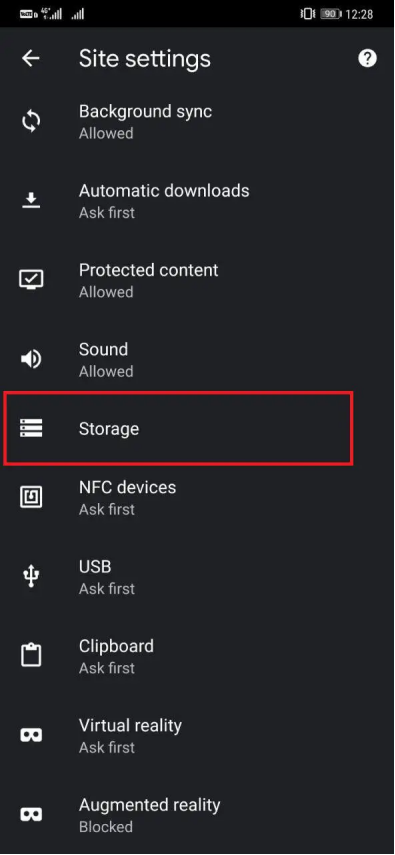Select the Sound setting entry

[x=198, y=360]
